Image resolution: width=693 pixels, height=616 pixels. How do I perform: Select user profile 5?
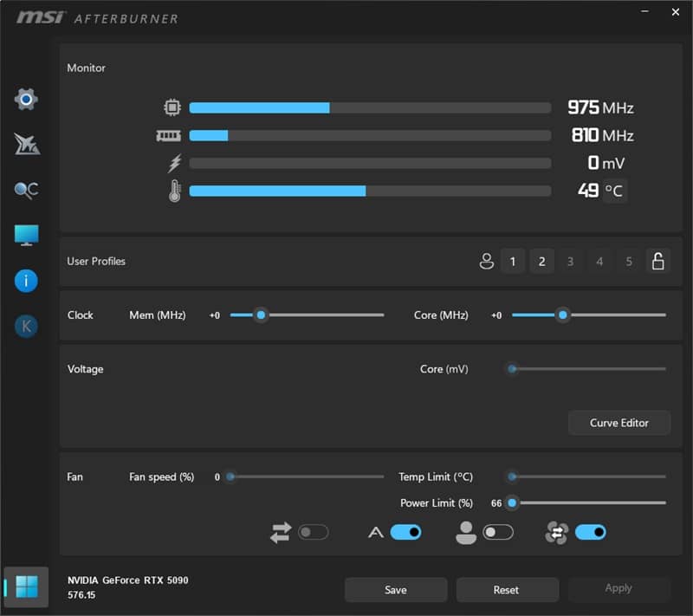coord(629,261)
